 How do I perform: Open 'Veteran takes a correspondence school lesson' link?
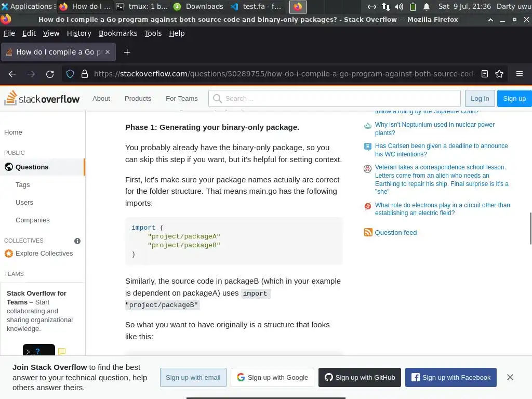click(442, 179)
